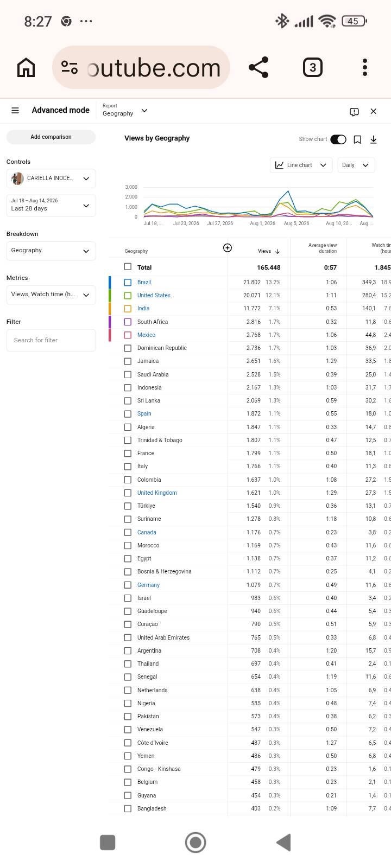Tap the browser share icon
The image size is (391, 868).
point(258,67)
